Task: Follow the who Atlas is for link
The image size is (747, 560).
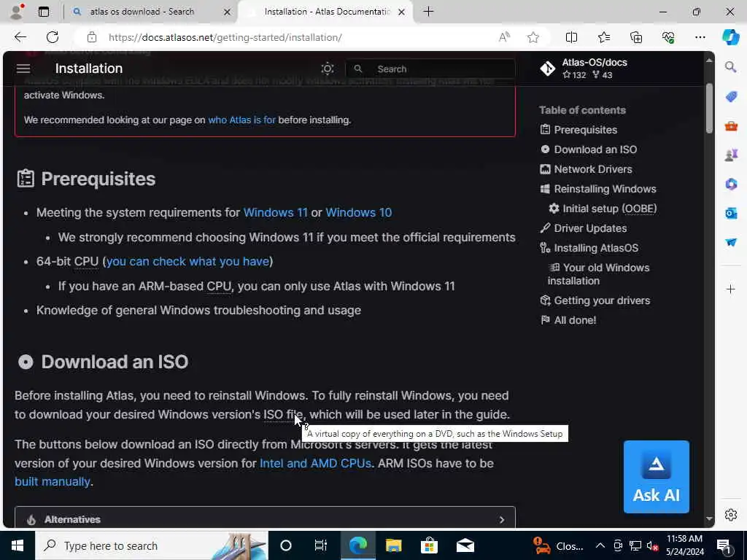Action: click(241, 120)
